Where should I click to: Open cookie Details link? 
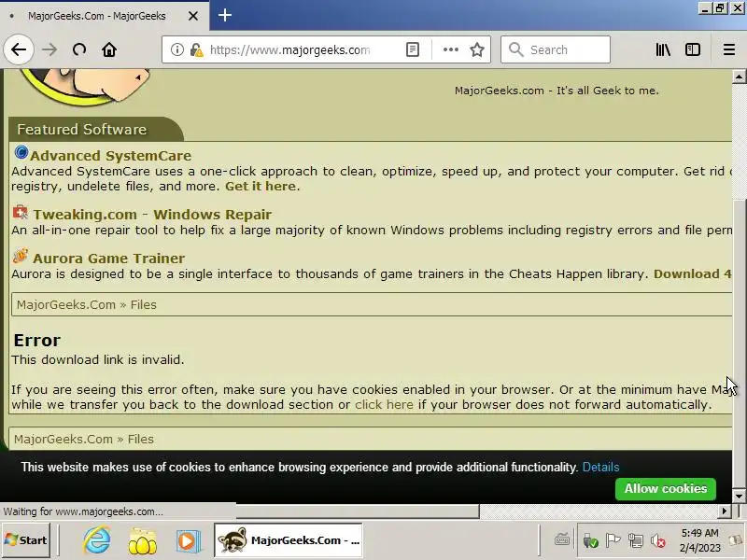coord(600,468)
